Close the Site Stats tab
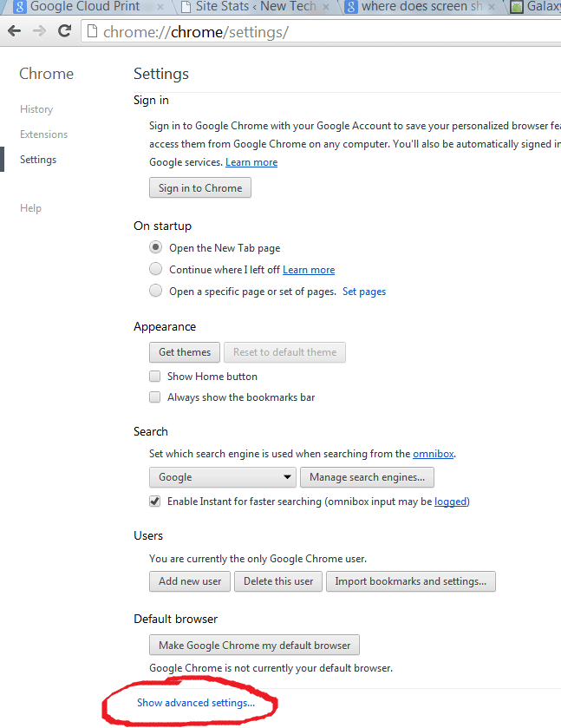Viewport: 561px width, 728px height. (327, 7)
